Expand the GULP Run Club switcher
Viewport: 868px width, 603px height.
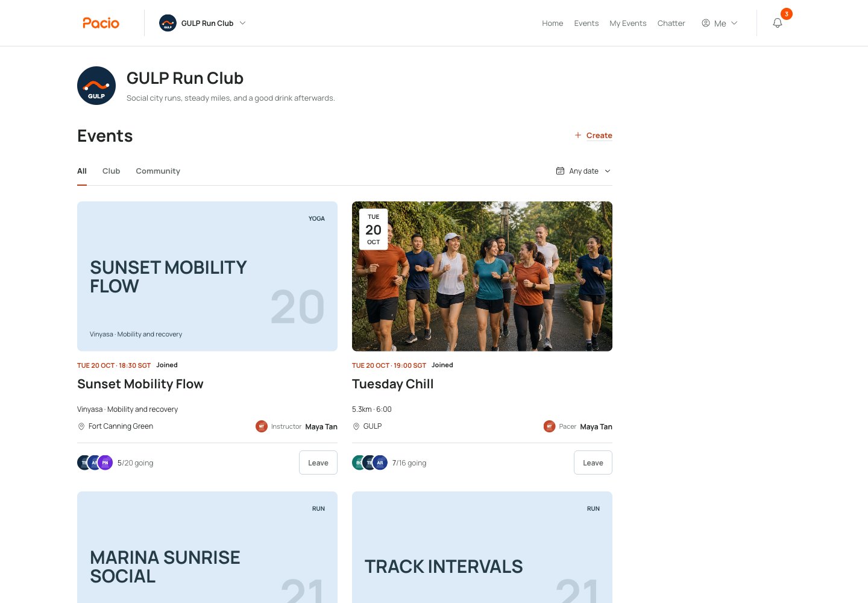coord(203,23)
